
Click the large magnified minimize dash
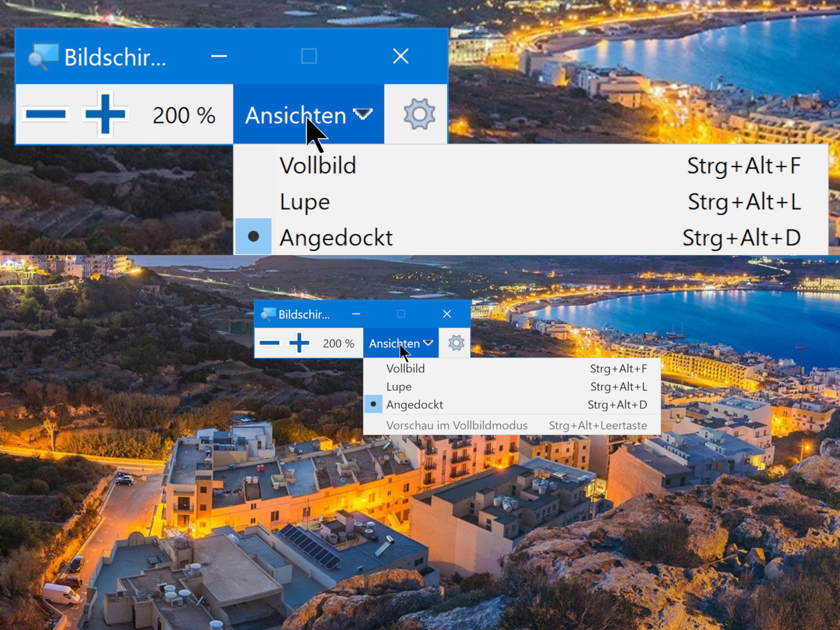tap(219, 56)
